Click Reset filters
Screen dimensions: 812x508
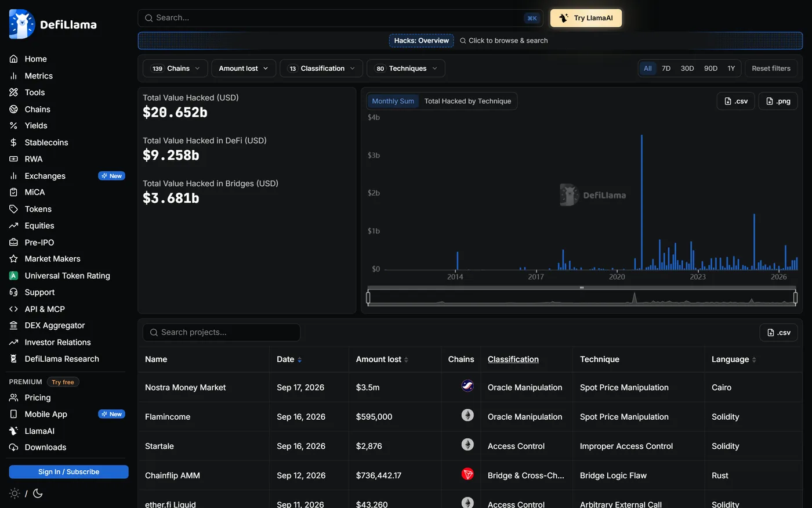click(771, 69)
